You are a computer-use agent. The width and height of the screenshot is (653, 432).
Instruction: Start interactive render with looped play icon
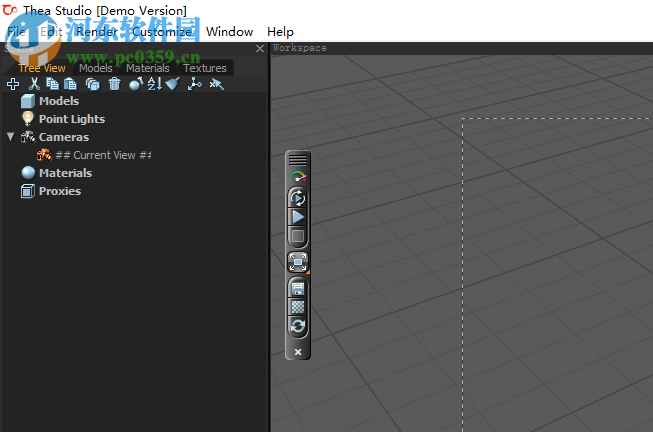[x=298, y=198]
